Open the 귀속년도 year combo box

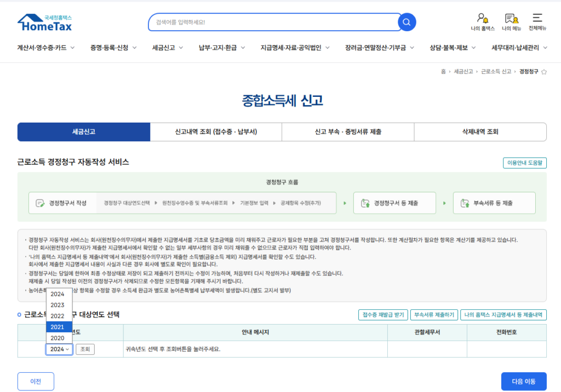point(59,349)
